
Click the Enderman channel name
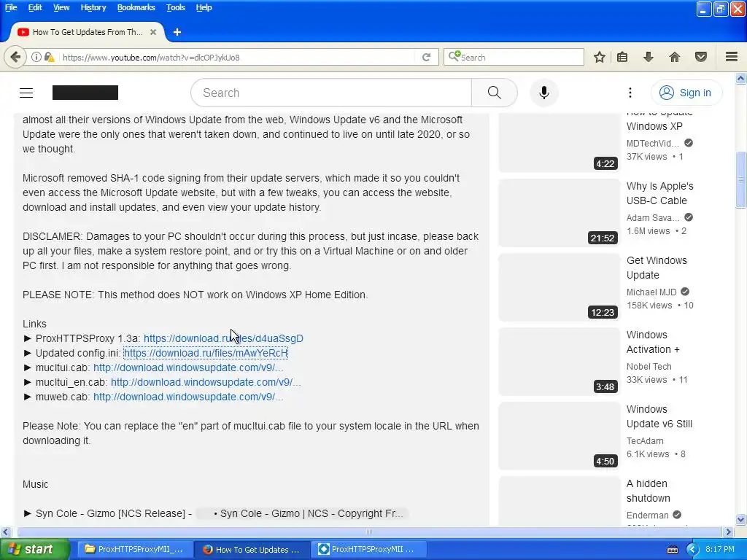(648, 515)
